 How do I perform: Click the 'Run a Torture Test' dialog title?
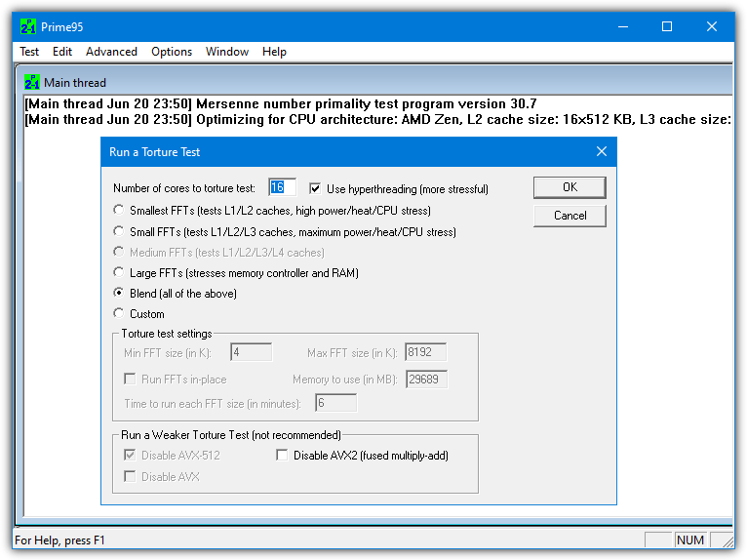point(154,152)
